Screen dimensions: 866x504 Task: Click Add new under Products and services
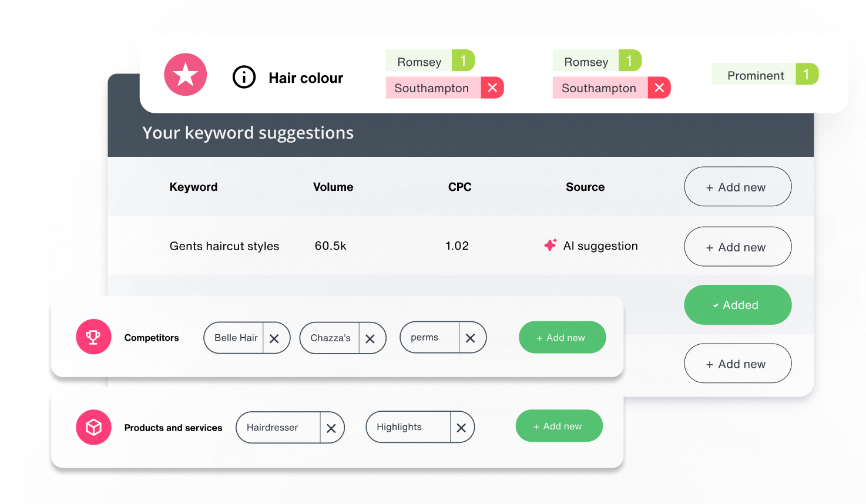pyautogui.click(x=559, y=426)
